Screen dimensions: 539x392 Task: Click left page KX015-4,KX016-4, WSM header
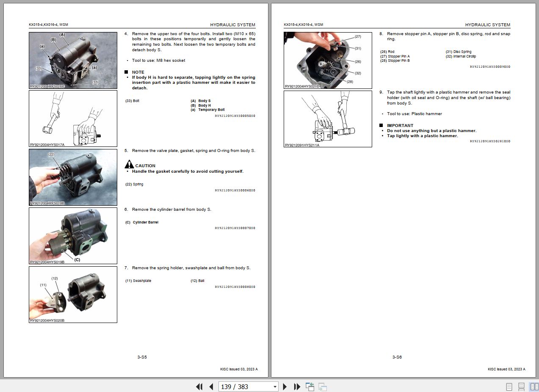coord(48,25)
